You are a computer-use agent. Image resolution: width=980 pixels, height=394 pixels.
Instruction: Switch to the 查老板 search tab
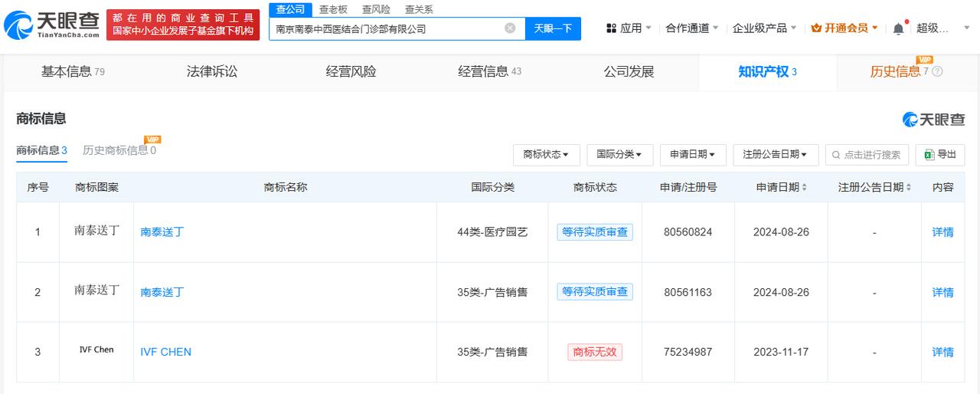click(333, 9)
